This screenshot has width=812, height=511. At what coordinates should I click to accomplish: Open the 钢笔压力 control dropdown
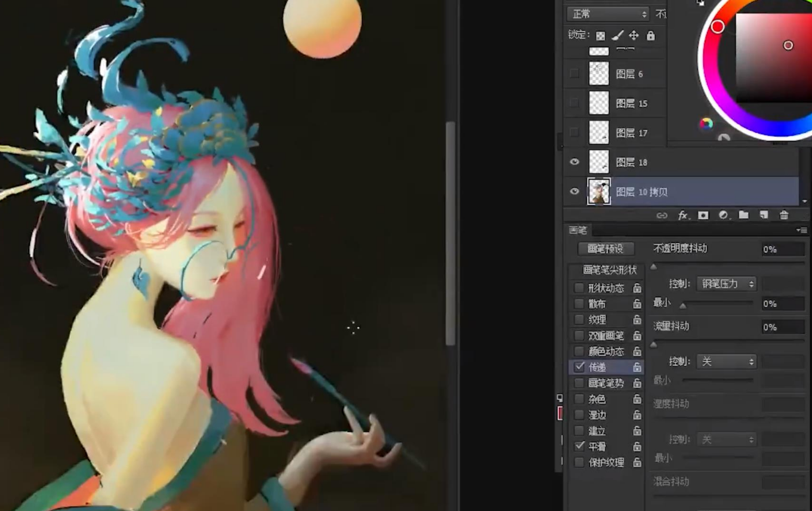(726, 284)
